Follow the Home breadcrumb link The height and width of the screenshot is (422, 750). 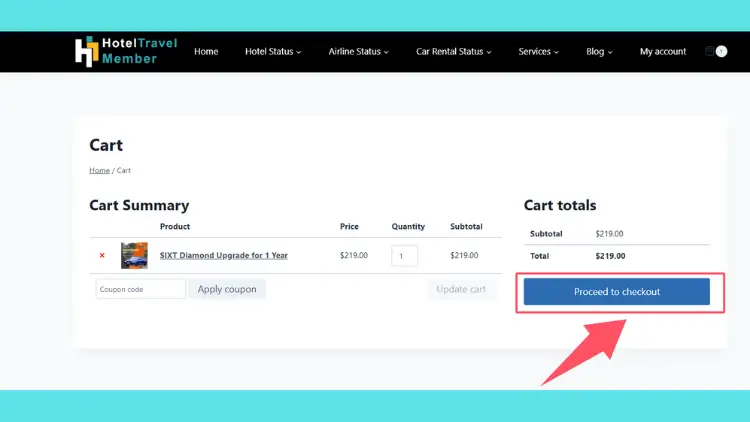click(99, 170)
